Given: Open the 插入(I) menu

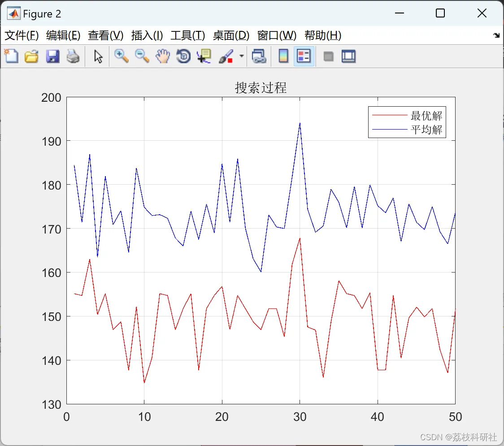Looking at the screenshot, I should tap(147, 35).
